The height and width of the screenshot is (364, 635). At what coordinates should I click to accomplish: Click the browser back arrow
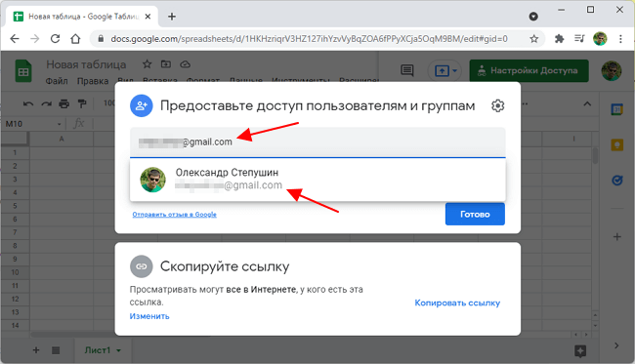(15, 39)
